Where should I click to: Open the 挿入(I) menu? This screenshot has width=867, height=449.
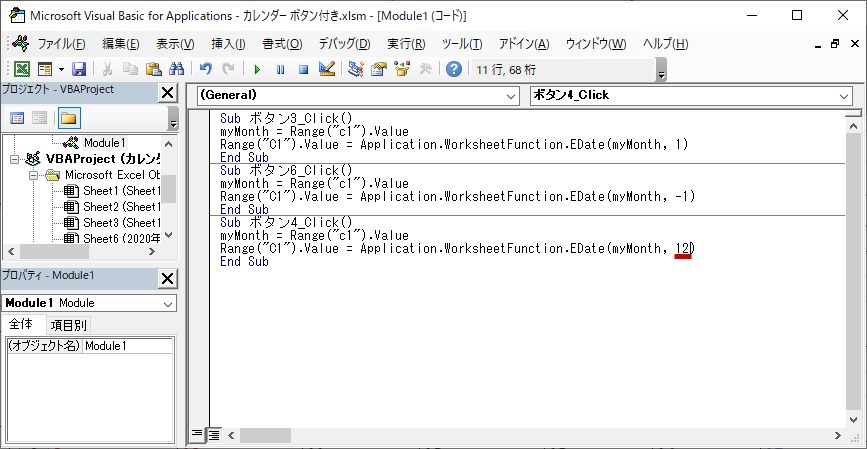tap(228, 44)
